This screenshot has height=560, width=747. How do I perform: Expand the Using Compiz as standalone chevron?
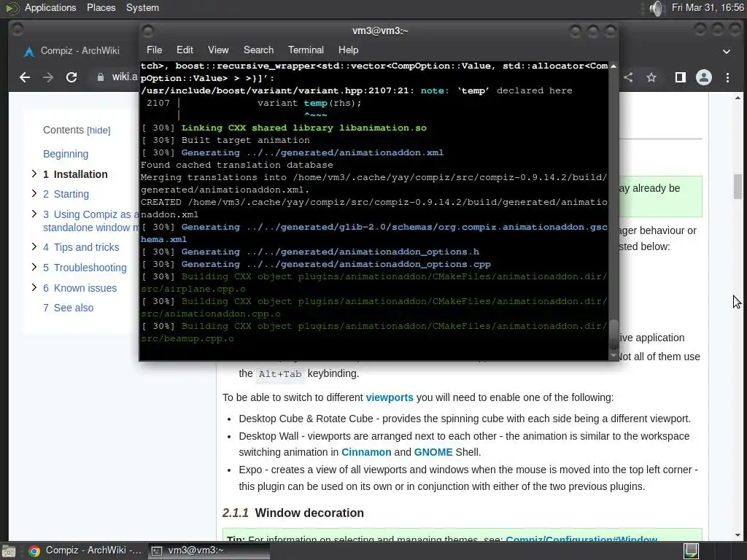click(x=34, y=214)
